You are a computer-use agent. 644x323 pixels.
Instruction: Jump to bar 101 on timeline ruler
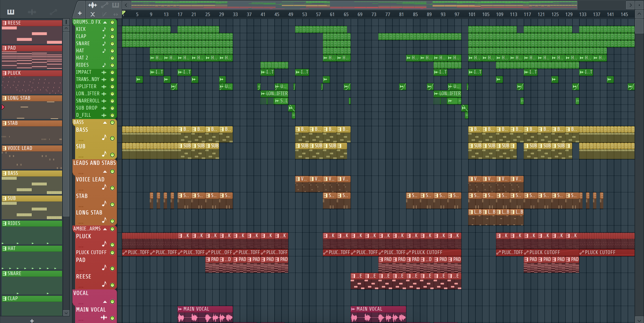(x=472, y=14)
